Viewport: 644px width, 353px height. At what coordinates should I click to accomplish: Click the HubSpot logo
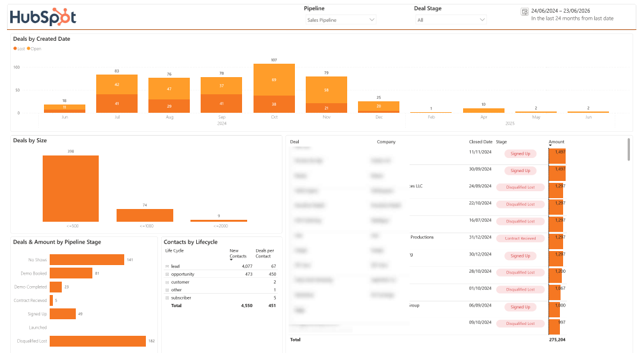tap(43, 17)
